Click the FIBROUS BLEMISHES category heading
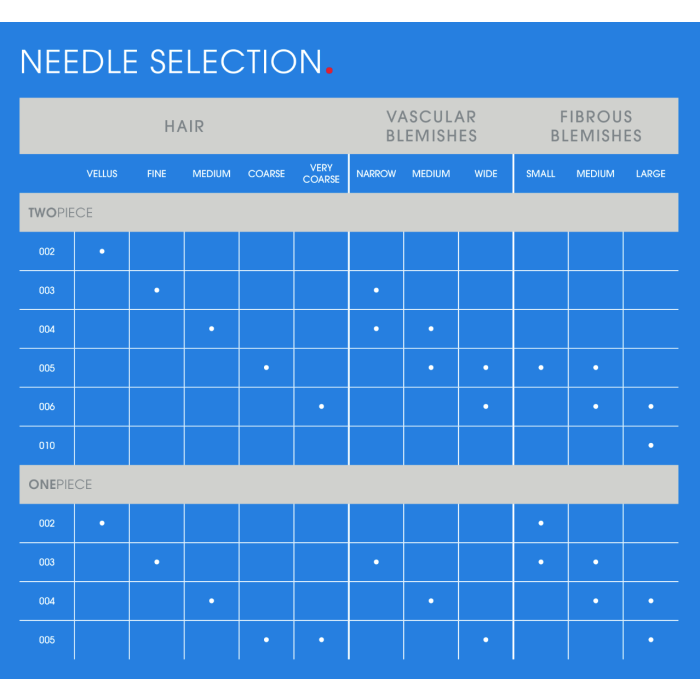This screenshot has width=700, height=700. (596, 126)
